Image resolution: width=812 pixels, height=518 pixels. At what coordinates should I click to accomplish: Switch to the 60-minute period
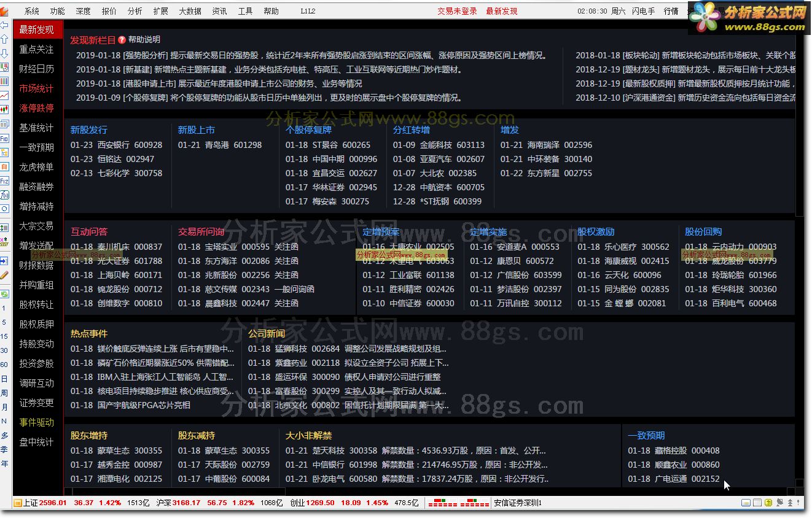coord(4,365)
